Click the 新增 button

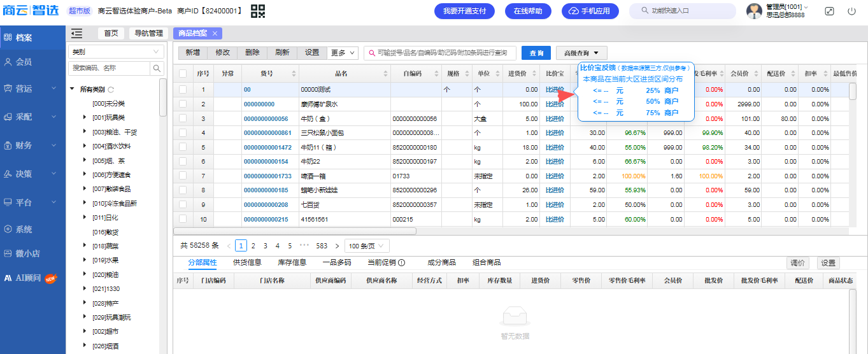pyautogui.click(x=193, y=53)
